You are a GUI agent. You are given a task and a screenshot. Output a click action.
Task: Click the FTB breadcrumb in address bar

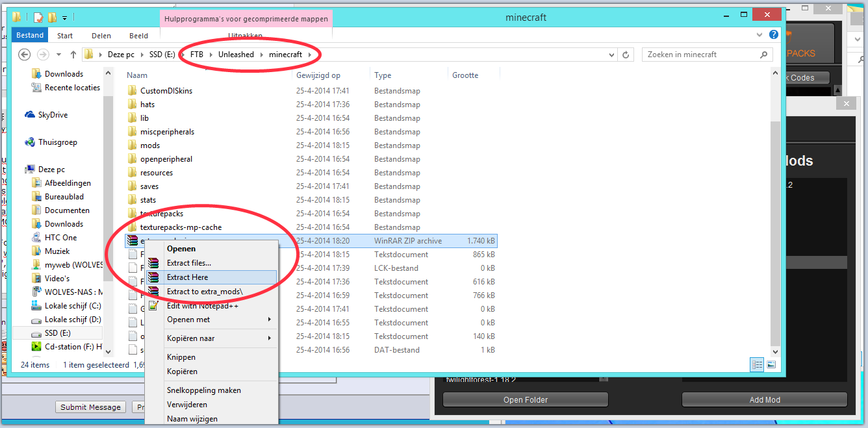point(197,55)
